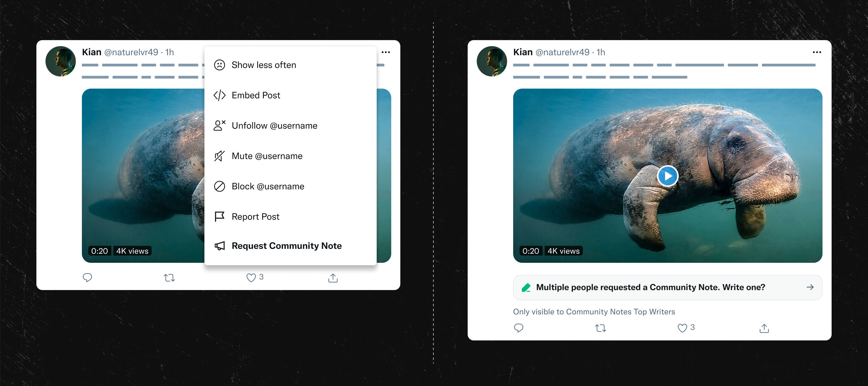The height and width of the screenshot is (386, 868).
Task: Select Block @username
Action: [267, 186]
